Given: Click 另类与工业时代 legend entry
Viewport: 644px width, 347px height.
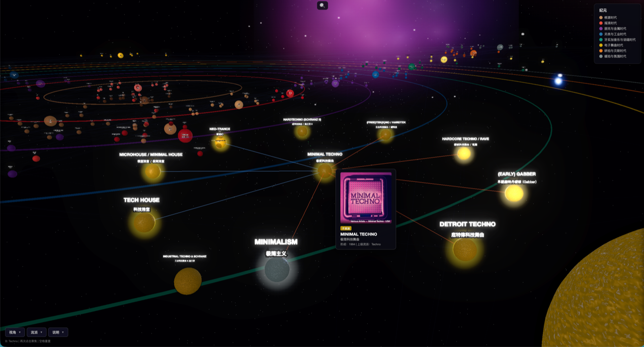Looking at the screenshot, I should (613, 34).
